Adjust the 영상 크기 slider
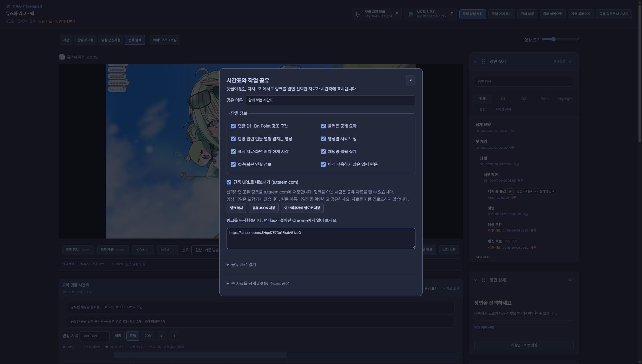Screen dimensions: 642x364 (560, 39)
